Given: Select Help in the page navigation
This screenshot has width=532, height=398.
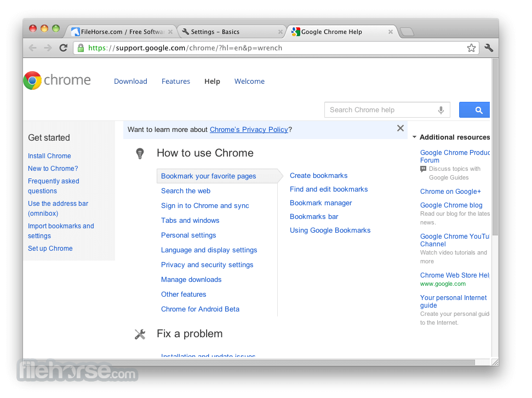Looking at the screenshot, I should pos(213,82).
